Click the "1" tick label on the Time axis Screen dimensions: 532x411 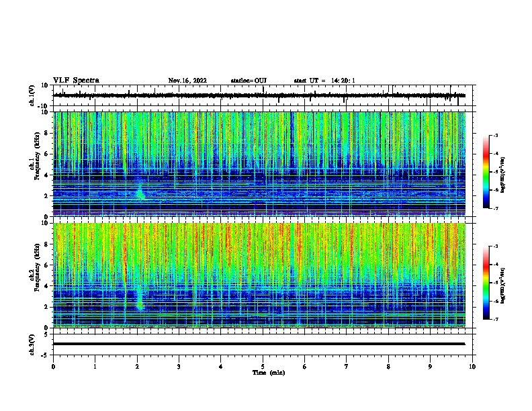95,366
